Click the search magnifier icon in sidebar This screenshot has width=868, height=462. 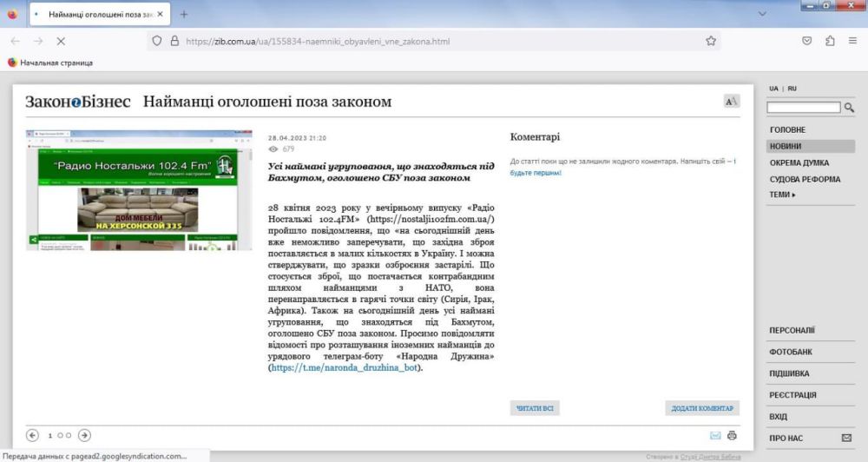pos(850,108)
